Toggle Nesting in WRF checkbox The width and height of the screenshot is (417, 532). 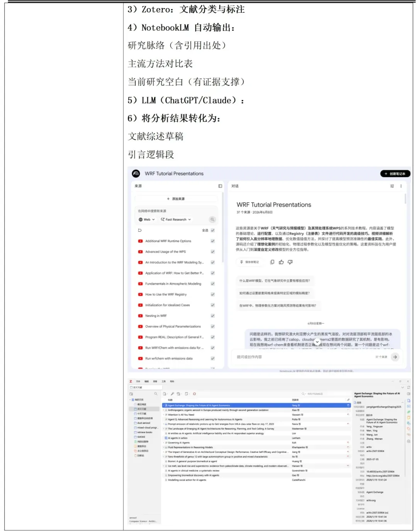point(213,316)
